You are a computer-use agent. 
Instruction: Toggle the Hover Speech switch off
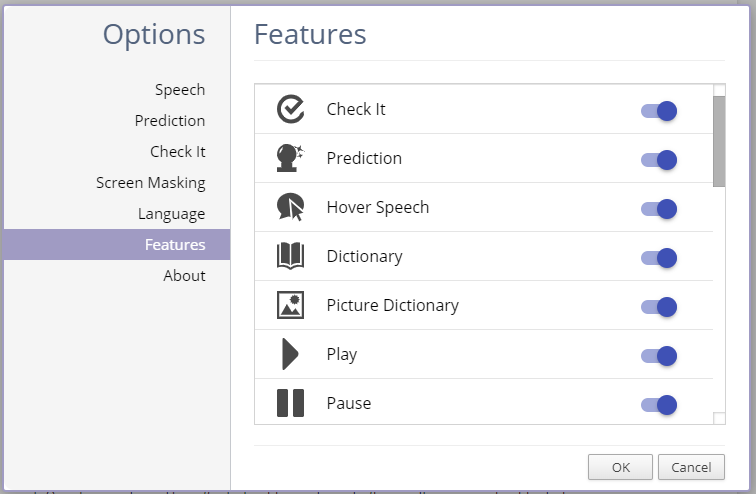[x=659, y=208]
